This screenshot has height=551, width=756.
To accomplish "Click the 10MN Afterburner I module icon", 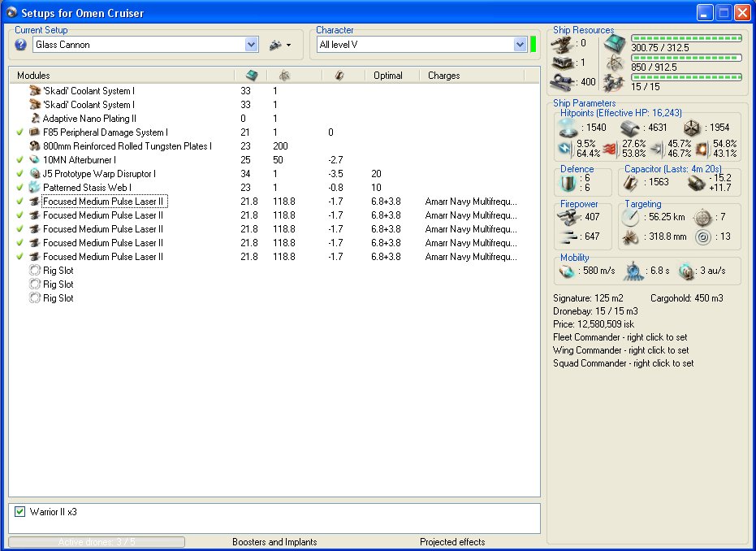I will point(35,160).
